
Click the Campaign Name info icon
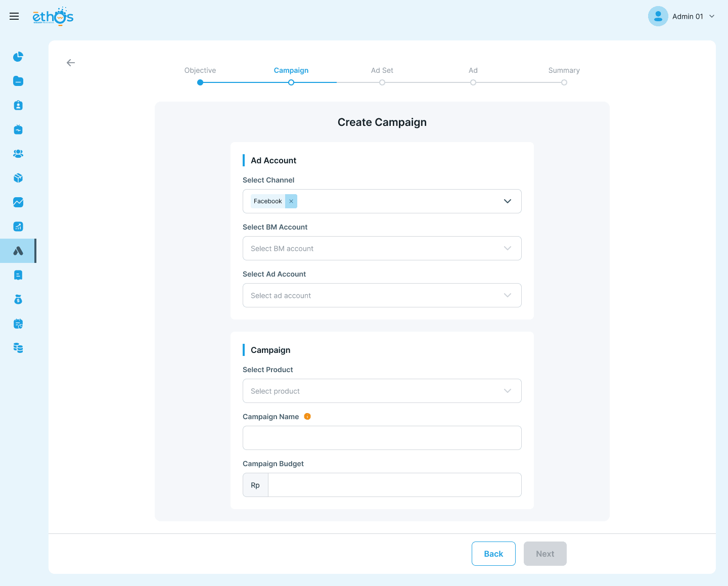tap(307, 417)
